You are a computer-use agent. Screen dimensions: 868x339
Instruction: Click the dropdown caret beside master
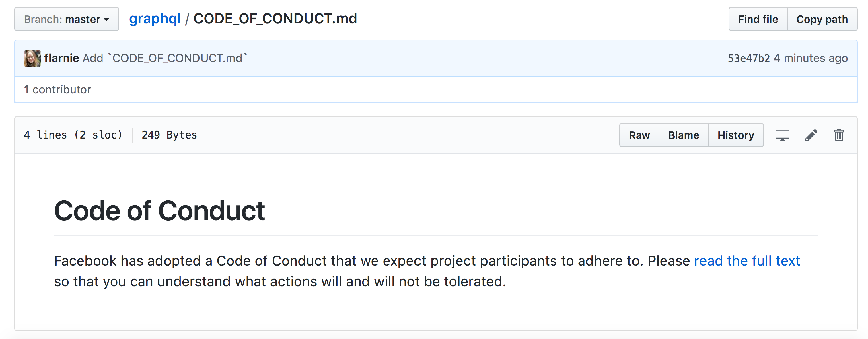pyautogui.click(x=106, y=20)
